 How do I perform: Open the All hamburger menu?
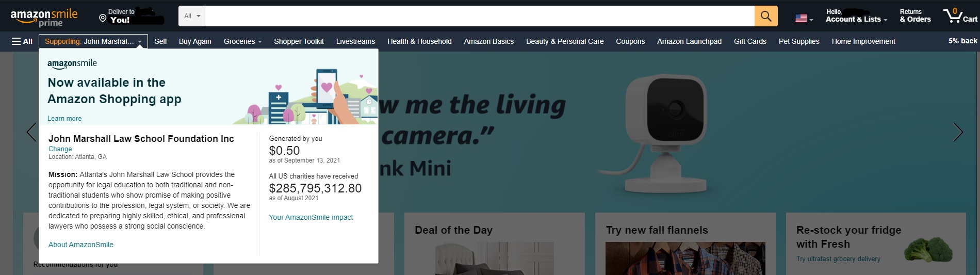22,41
